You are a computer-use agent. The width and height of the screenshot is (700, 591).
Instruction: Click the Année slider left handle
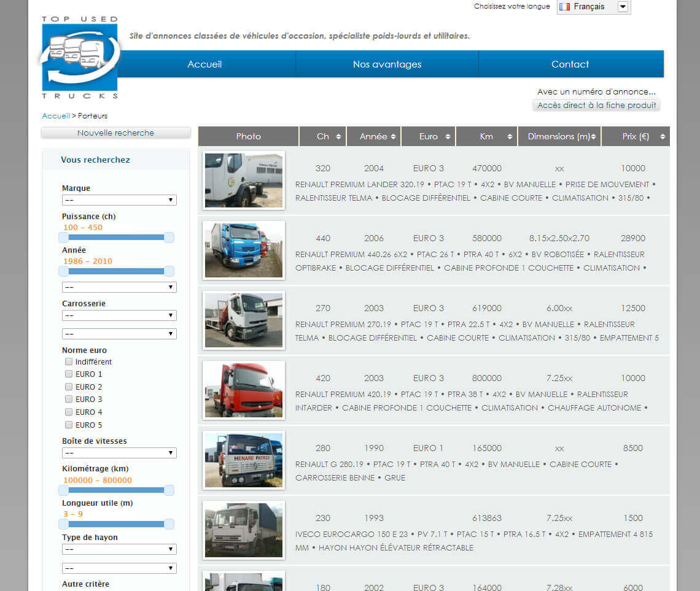point(64,271)
